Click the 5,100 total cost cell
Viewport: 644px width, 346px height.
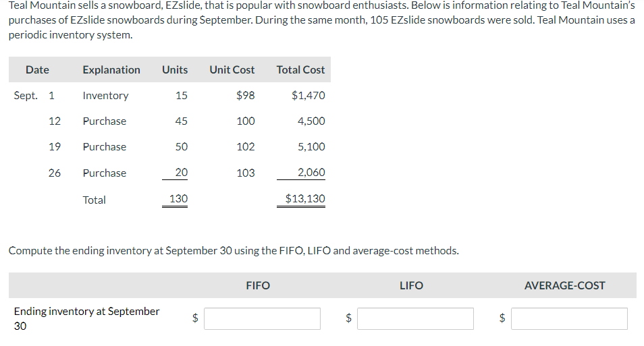311,146
